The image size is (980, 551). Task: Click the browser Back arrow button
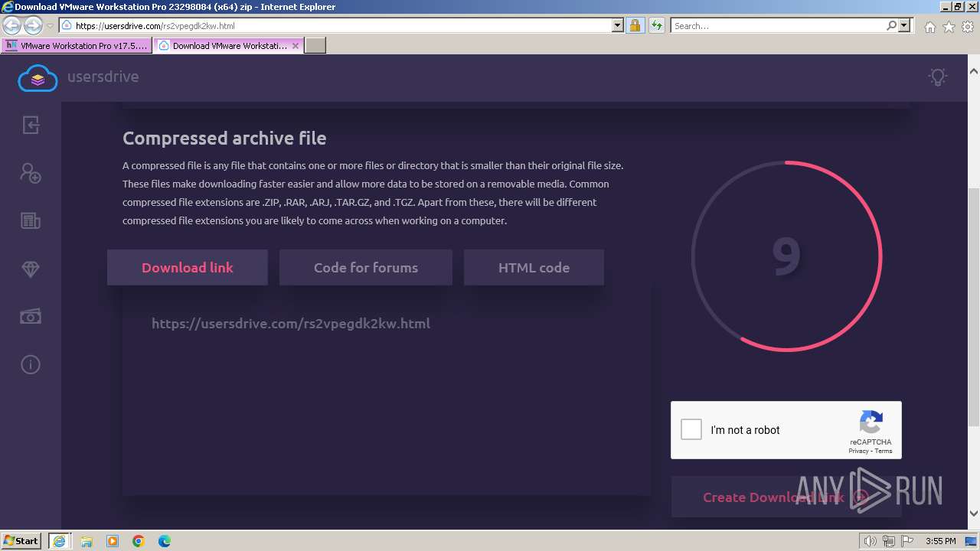coord(11,25)
